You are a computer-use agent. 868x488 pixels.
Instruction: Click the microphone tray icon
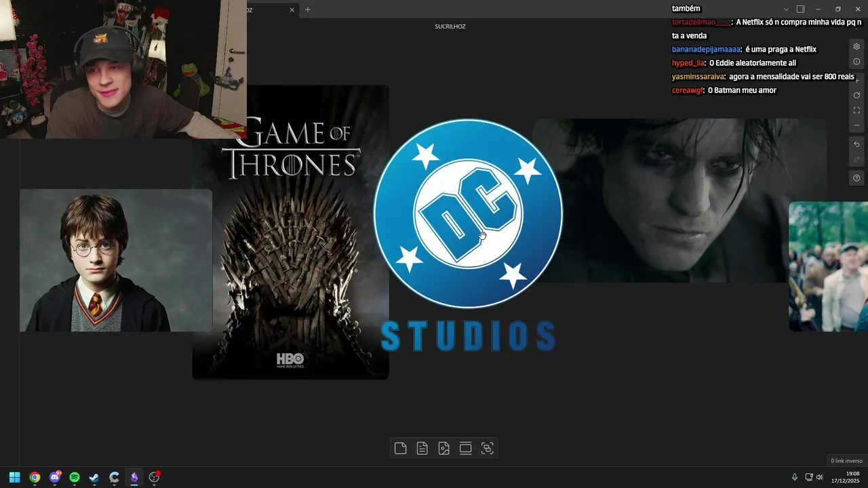coord(795,477)
